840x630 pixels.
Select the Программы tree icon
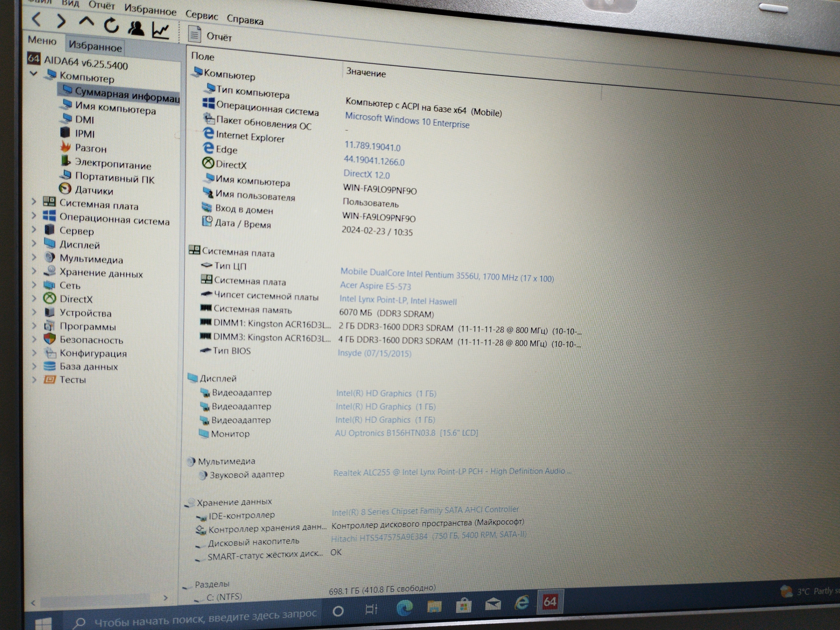coord(49,326)
